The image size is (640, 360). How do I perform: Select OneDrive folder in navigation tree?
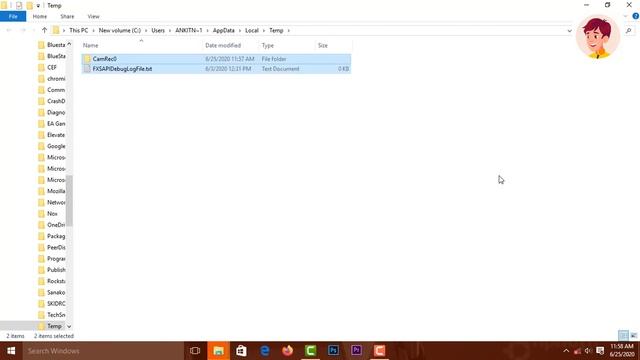coord(52,225)
